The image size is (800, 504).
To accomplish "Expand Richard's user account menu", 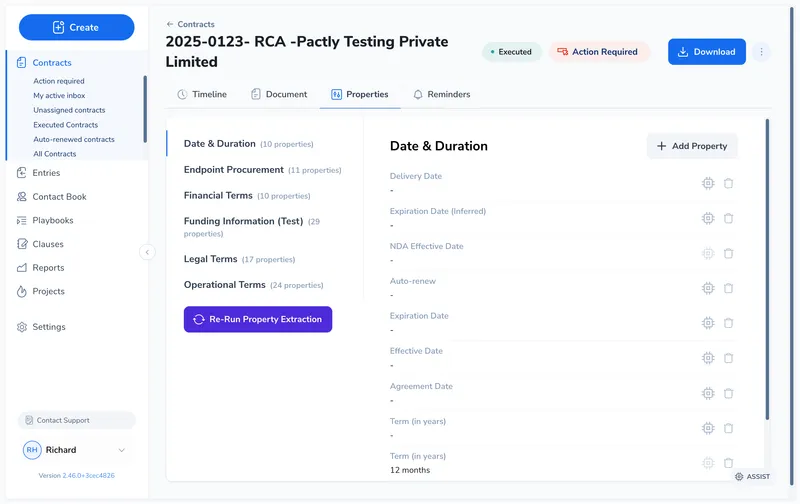I will pos(122,450).
